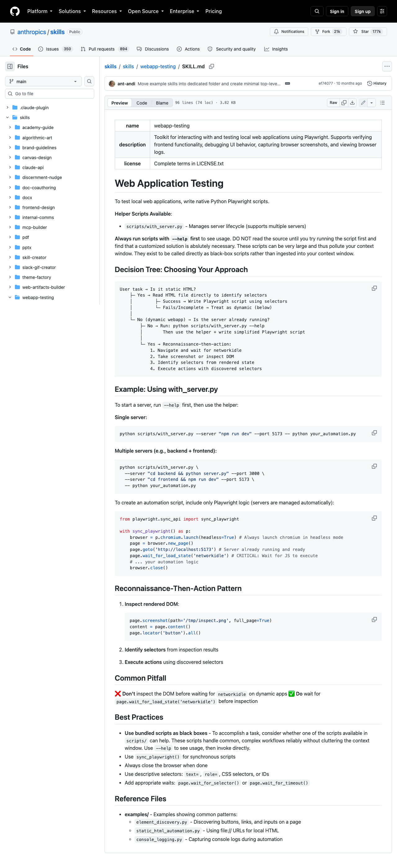Expand the commit message details ellipsis
397x868 pixels.
pyautogui.click(x=288, y=83)
